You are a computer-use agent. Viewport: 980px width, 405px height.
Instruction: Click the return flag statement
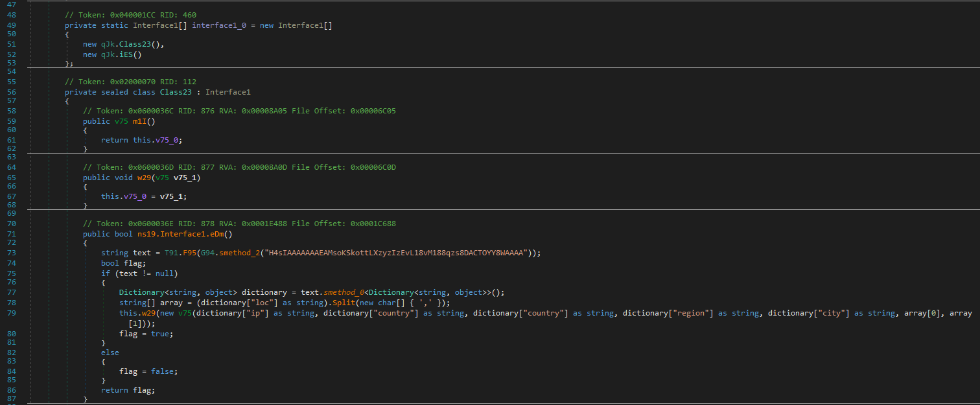pyautogui.click(x=128, y=390)
